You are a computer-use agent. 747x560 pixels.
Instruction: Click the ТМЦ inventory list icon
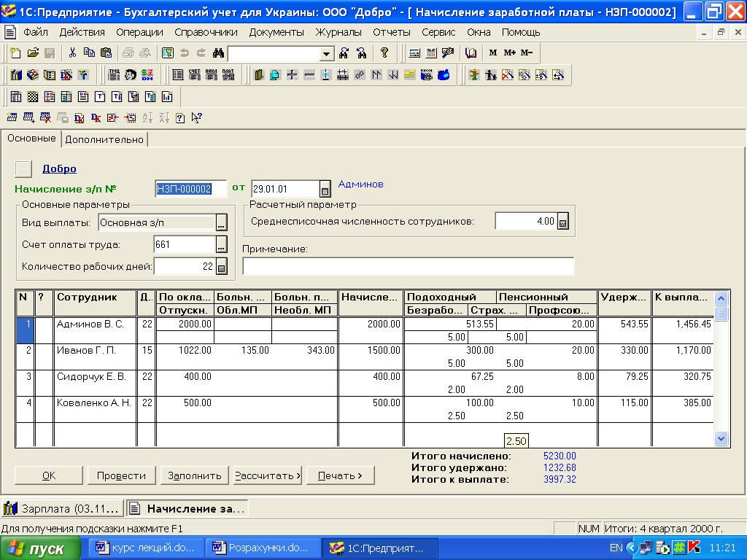point(114,75)
